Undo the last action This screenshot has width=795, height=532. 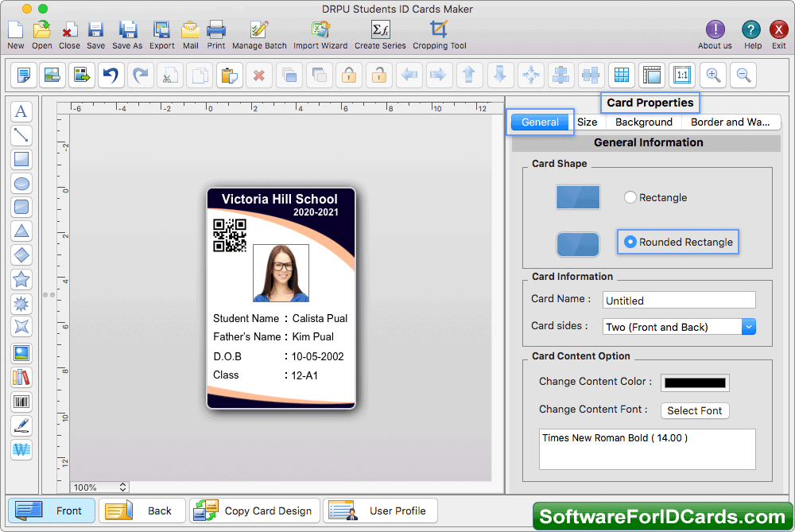(x=111, y=76)
